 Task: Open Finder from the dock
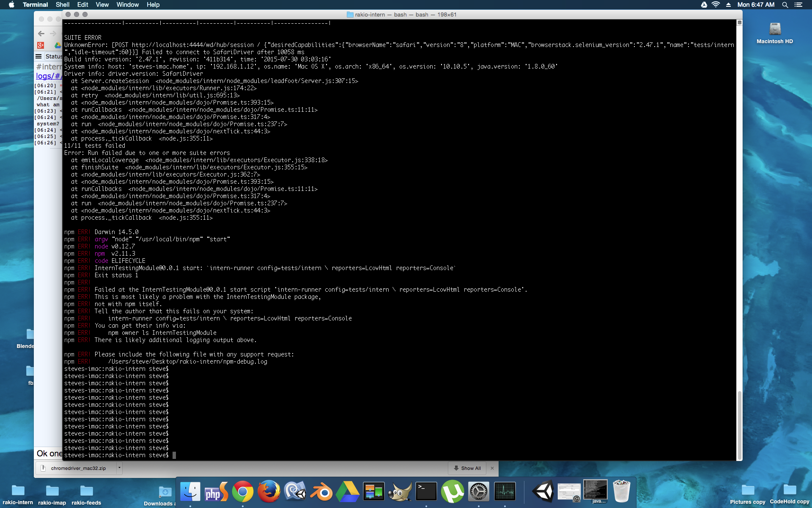click(x=190, y=491)
